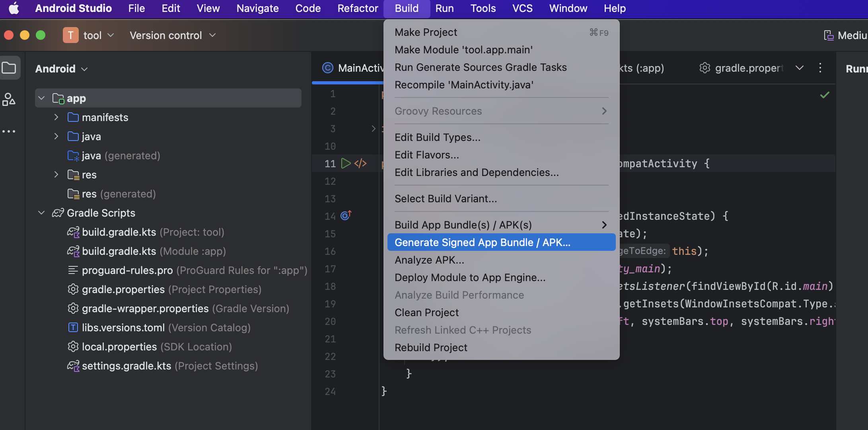Expand the manifests folder
The height and width of the screenshot is (430, 868).
[x=56, y=117]
